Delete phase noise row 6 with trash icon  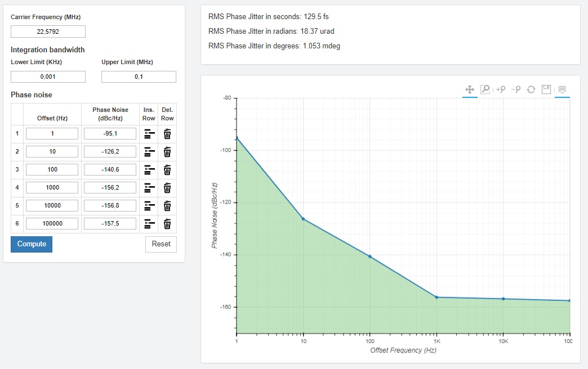[167, 224]
